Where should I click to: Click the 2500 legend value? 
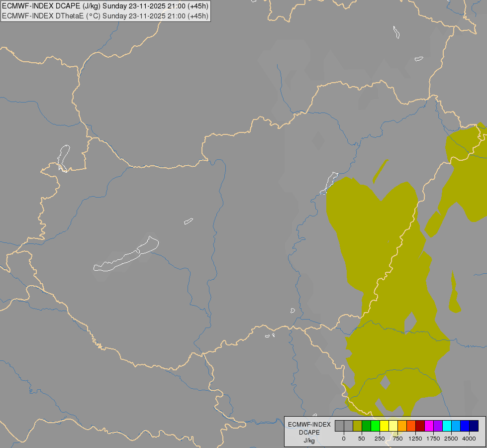pyautogui.click(x=451, y=439)
